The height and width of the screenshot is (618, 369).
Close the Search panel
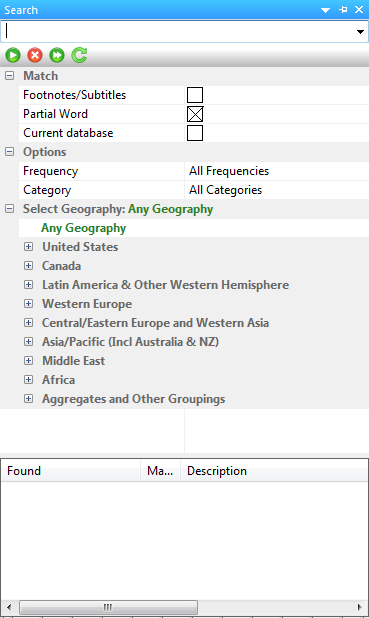click(359, 10)
